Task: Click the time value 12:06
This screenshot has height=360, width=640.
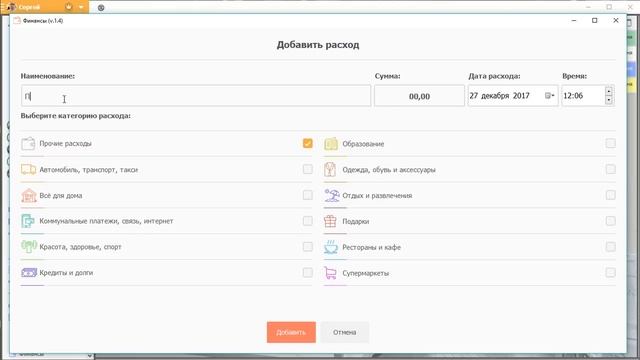Action: [573, 96]
